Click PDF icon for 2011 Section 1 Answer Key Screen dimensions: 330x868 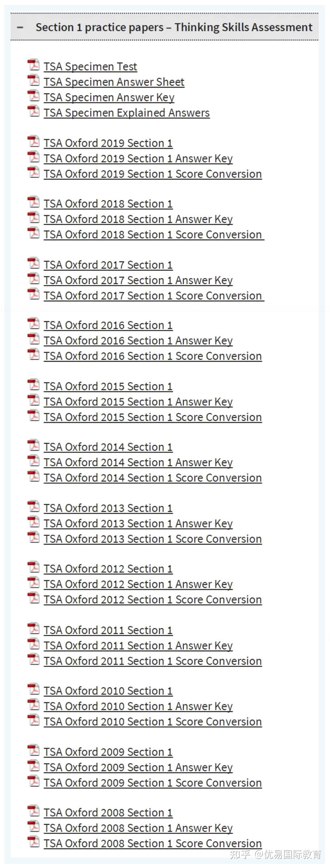coord(33,644)
